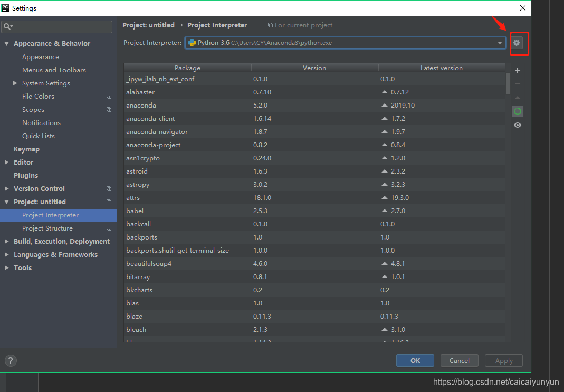The width and height of the screenshot is (564, 392).
Task: Toggle the show early releases eye icon
Action: (x=517, y=125)
